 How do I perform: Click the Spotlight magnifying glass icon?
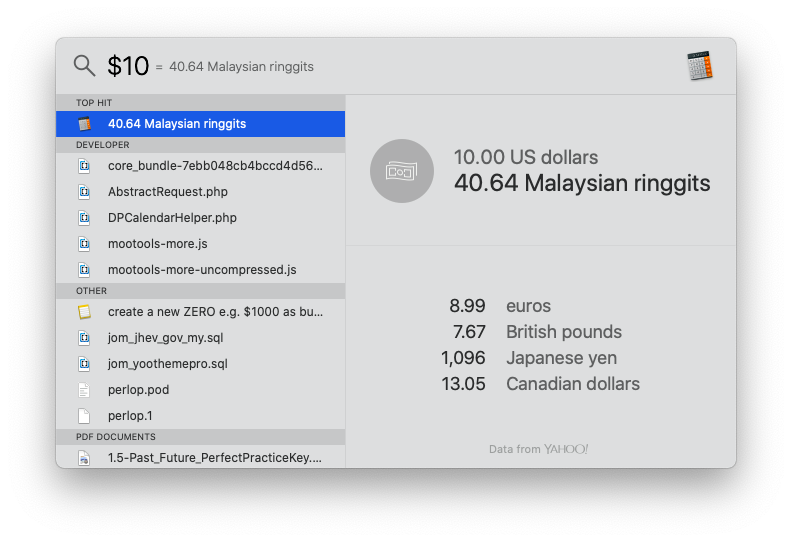pos(84,66)
